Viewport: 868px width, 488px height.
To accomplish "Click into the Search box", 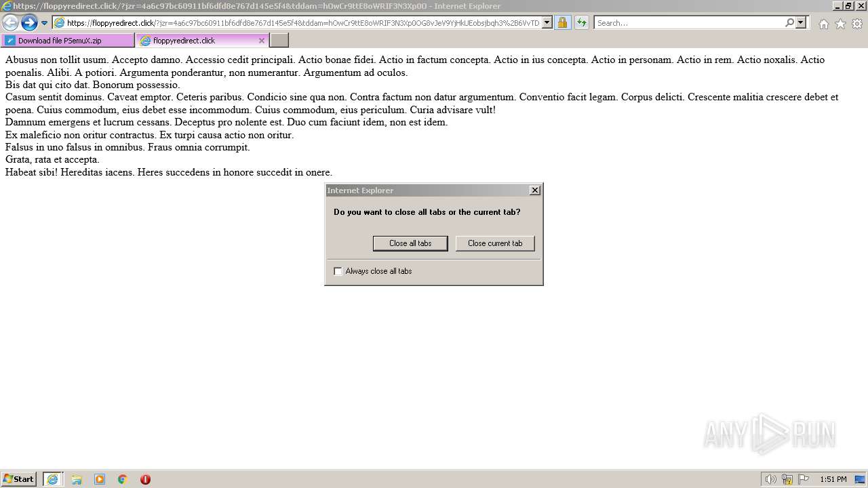I will tap(688, 23).
